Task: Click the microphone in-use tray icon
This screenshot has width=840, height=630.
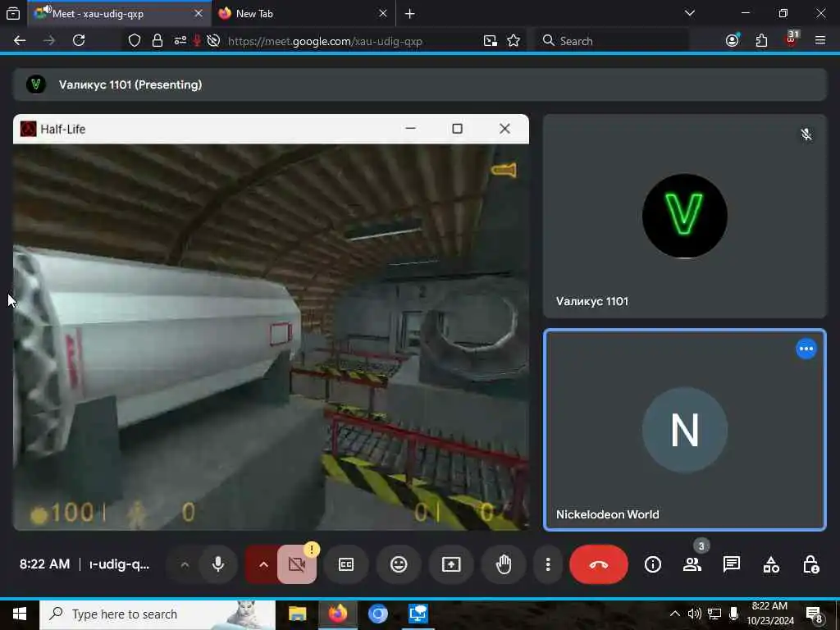Action: click(734, 614)
